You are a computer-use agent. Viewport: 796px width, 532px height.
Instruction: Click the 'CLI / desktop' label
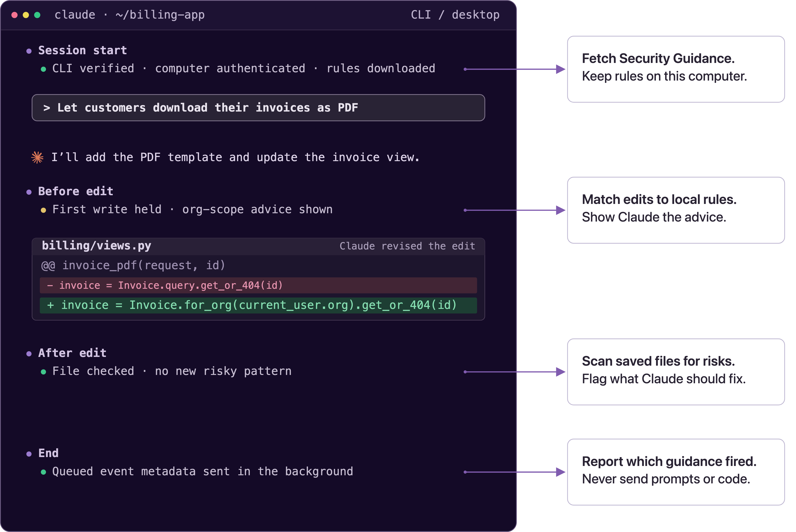point(455,15)
